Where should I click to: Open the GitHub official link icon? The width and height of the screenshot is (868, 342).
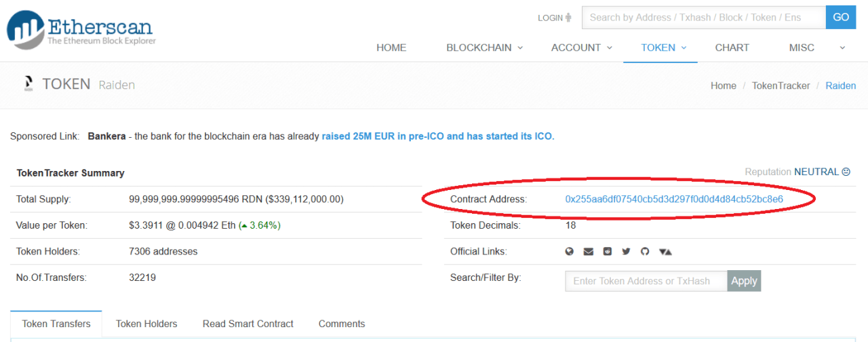(645, 251)
